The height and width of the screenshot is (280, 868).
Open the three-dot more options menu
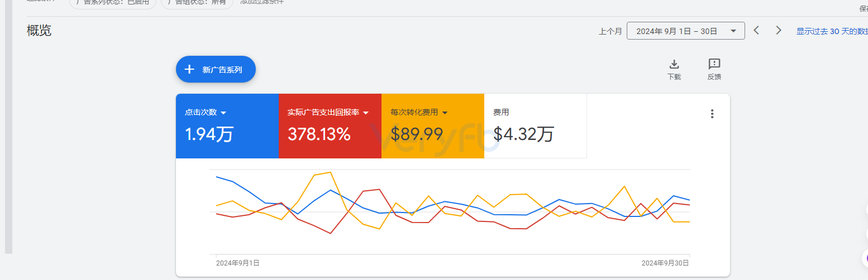pos(712,114)
